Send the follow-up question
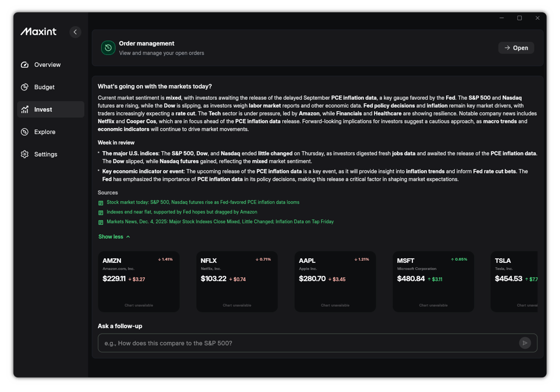 (525, 343)
